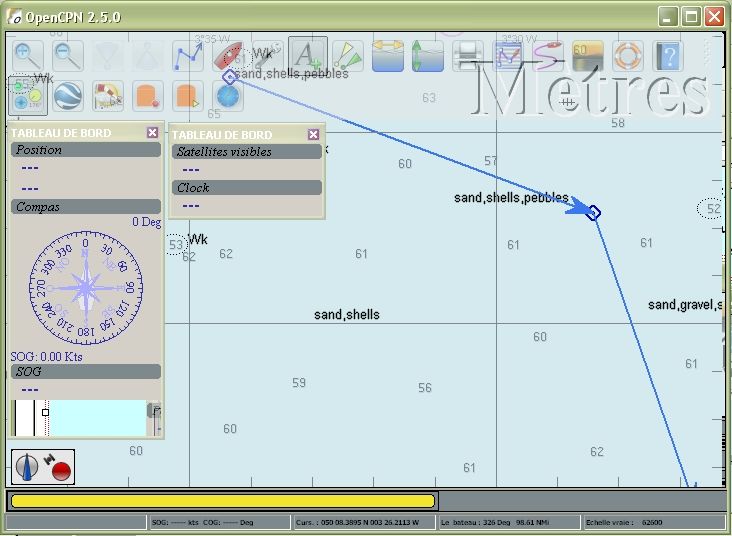This screenshot has height=536, width=732.
Task: Change the color scheme with the sunset icon
Action: tap(588, 56)
